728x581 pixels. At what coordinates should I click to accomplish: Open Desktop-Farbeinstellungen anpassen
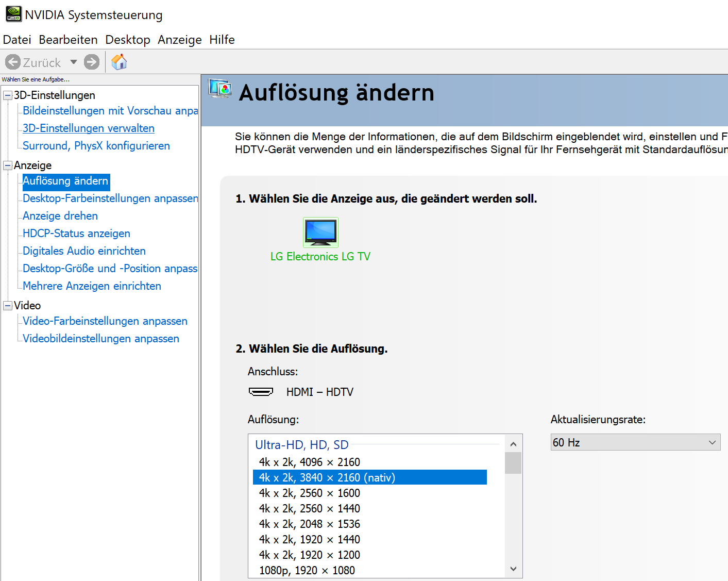tap(110, 198)
